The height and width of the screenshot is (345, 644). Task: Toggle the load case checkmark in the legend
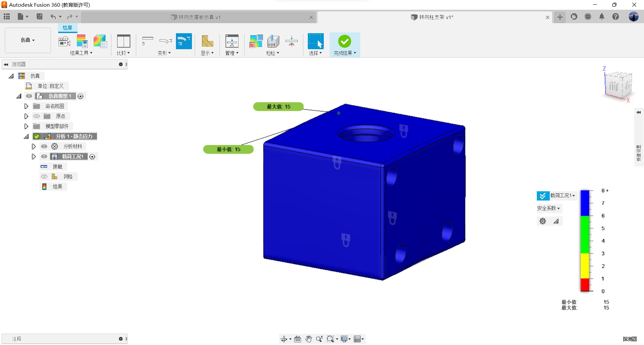(543, 196)
